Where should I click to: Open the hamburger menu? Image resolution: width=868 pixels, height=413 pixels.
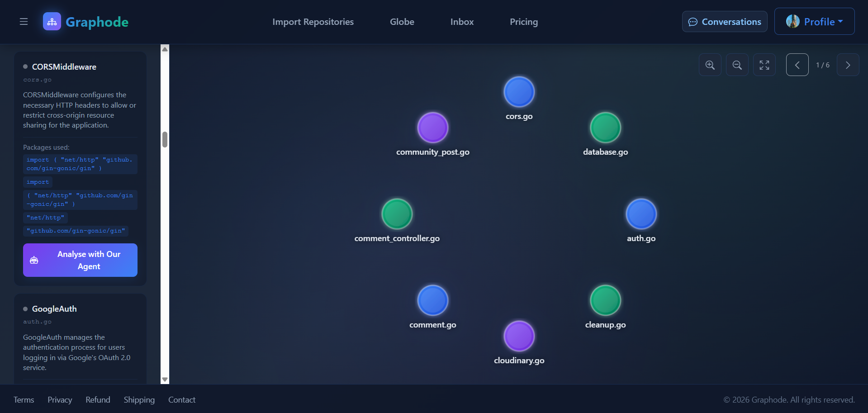click(24, 21)
